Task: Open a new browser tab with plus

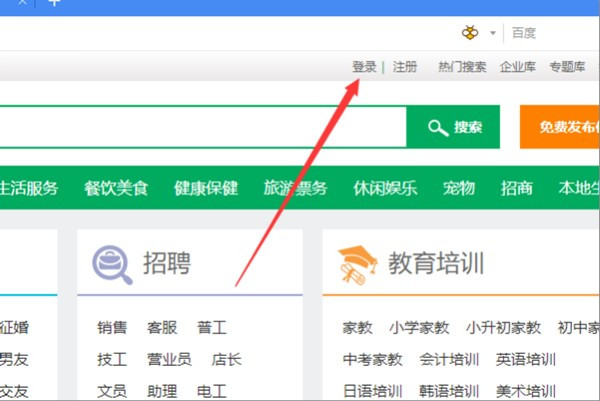Action: point(54,3)
